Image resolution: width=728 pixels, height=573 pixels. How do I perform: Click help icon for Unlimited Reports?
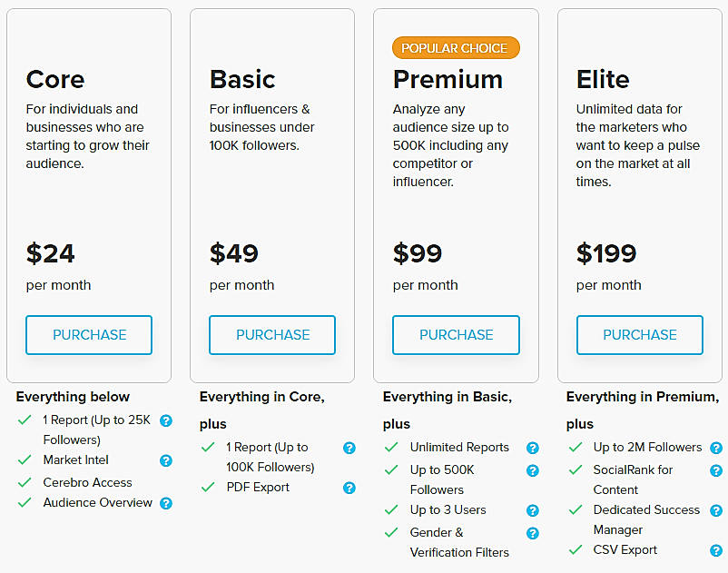tap(533, 448)
